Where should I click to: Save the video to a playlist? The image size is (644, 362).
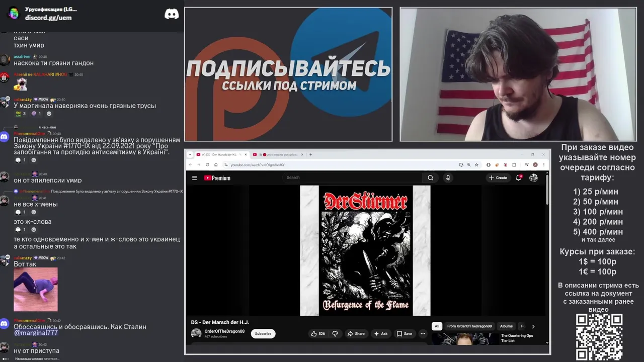pos(404,333)
